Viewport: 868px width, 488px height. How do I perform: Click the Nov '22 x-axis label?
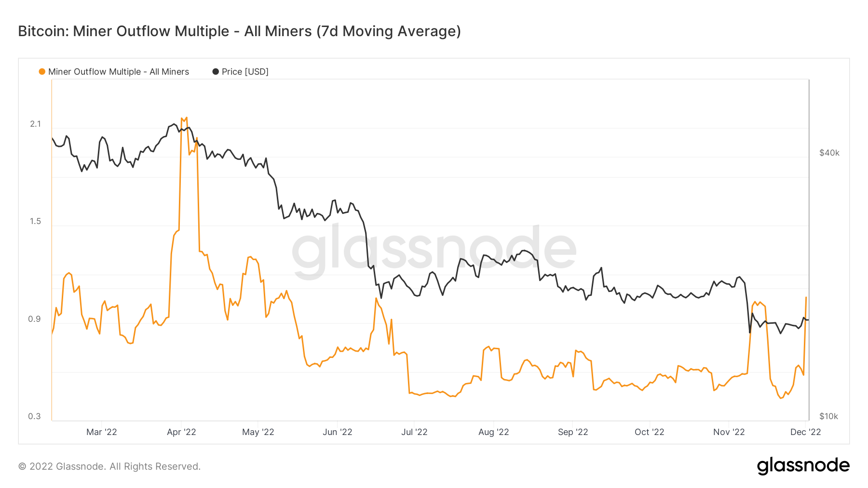click(x=729, y=432)
